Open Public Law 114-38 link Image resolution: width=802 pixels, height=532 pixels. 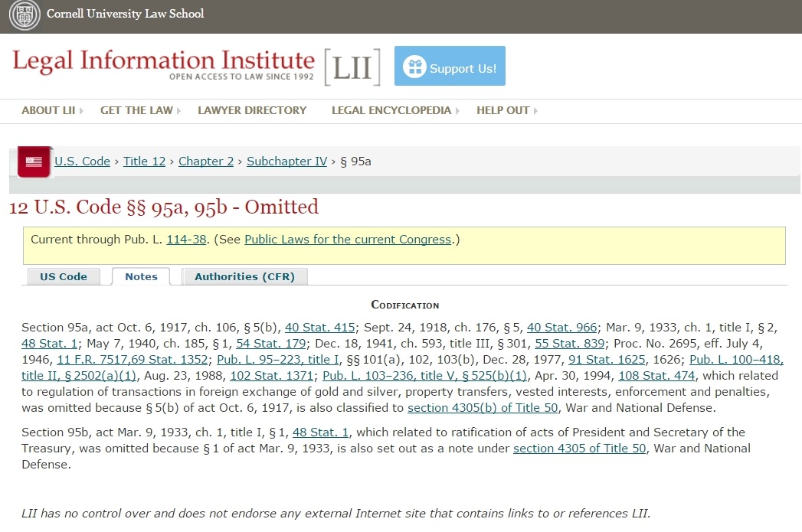[x=186, y=240]
